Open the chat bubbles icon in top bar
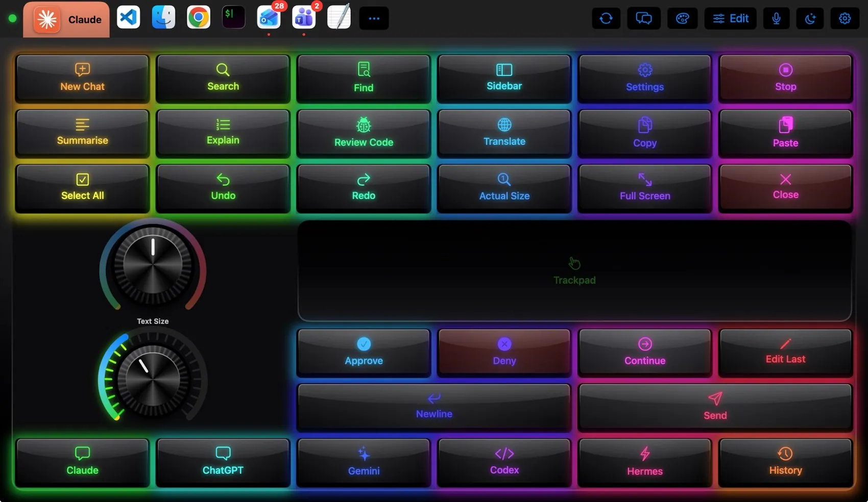 click(643, 18)
